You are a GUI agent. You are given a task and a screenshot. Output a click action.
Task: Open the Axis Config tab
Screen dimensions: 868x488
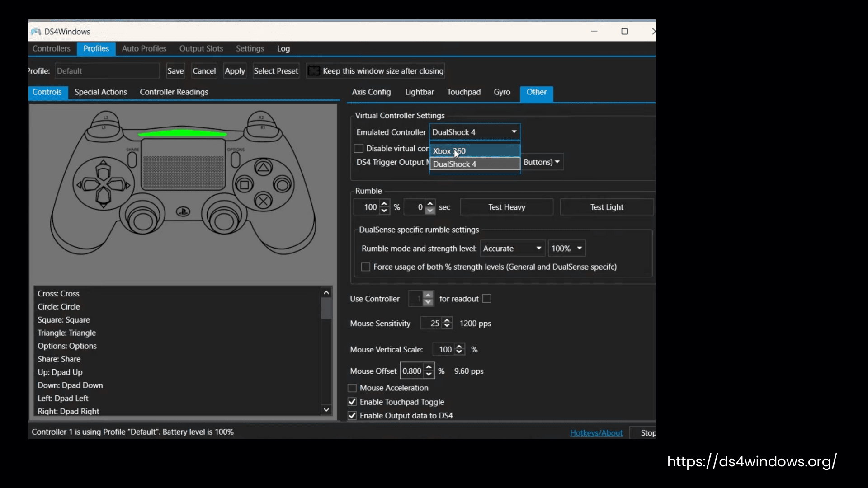tap(371, 92)
